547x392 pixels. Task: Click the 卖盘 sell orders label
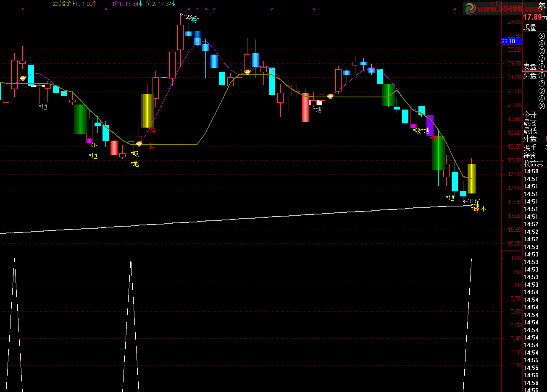pos(530,67)
